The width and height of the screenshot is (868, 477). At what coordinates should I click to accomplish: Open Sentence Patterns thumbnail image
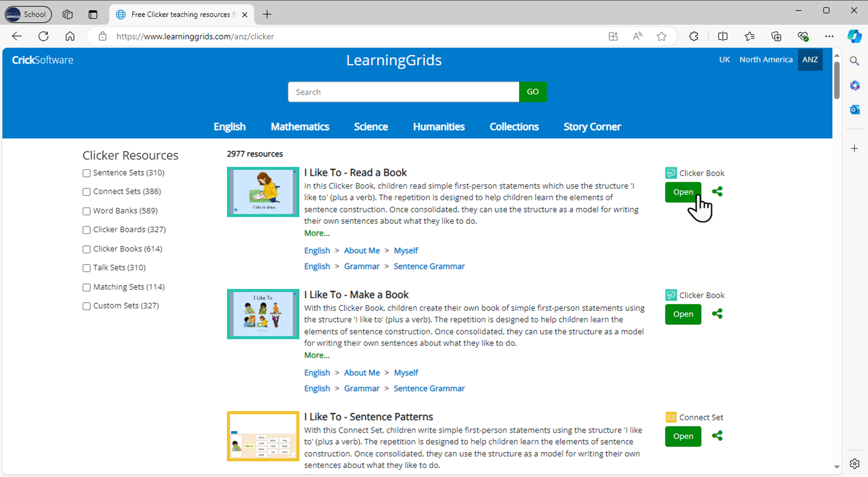point(263,436)
